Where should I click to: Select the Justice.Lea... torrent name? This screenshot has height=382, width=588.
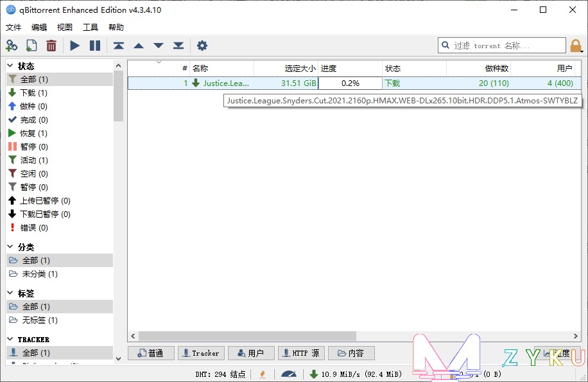point(226,83)
